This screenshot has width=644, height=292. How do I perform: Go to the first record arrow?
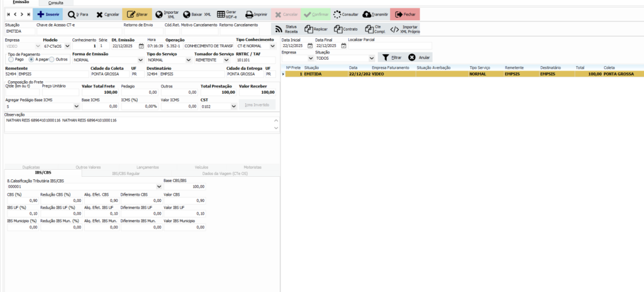8,14
